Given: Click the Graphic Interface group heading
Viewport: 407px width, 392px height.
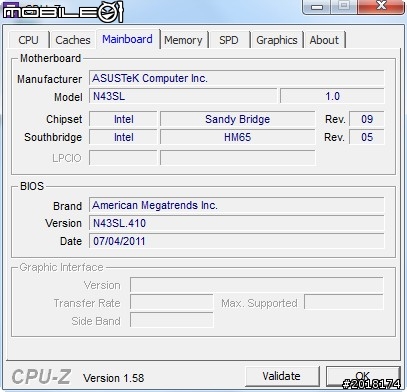Looking at the screenshot, I should pos(61,267).
